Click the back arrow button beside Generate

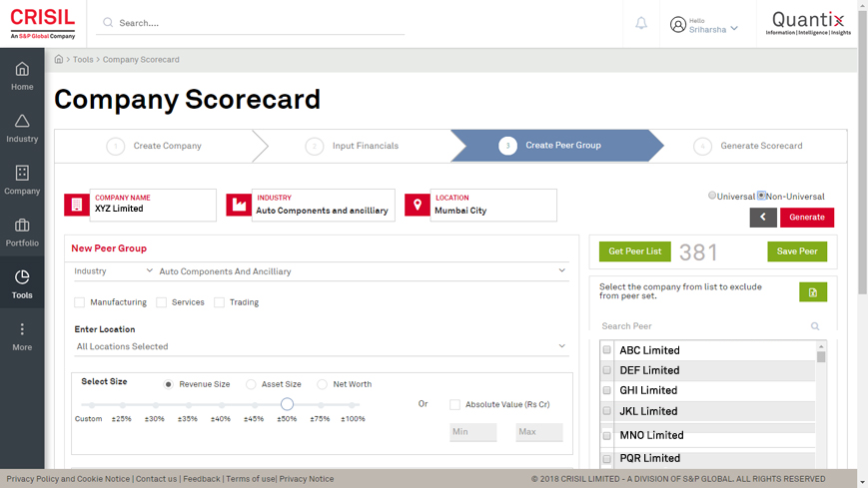tap(763, 217)
